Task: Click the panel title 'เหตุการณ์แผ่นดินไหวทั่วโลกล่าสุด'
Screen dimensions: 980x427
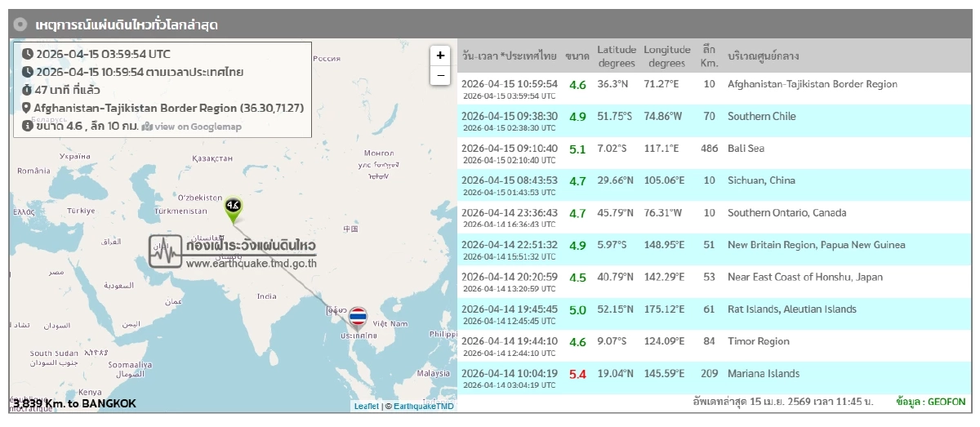Action: 127,24
